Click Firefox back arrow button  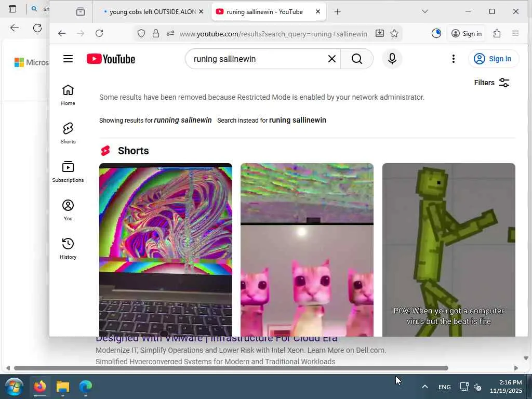click(x=62, y=33)
